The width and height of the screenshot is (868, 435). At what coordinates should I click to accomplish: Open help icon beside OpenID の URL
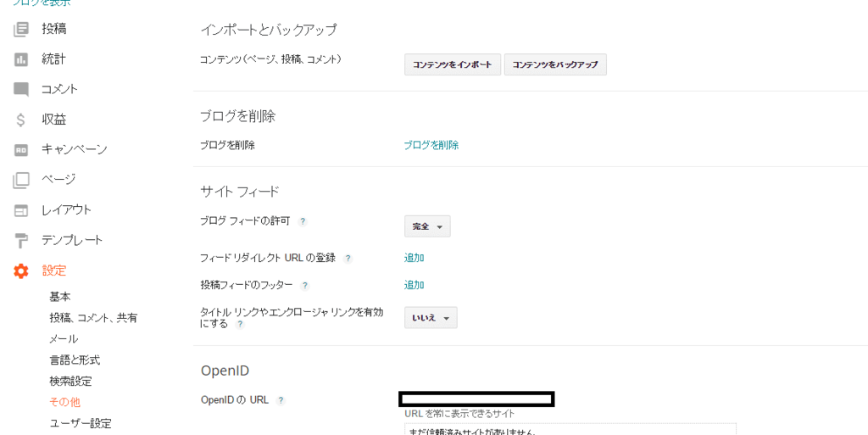tap(281, 401)
